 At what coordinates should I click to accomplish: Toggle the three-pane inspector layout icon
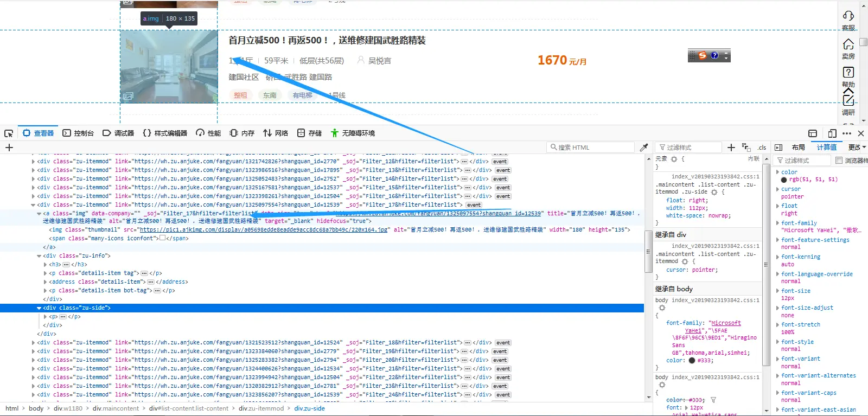point(778,148)
